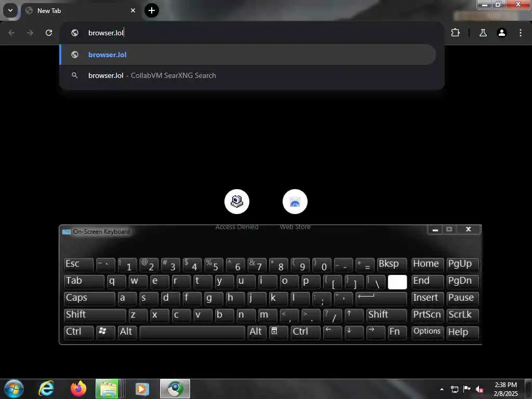Open the Access Denied shortcut tile
Screen dimensions: 532x399
click(x=237, y=209)
